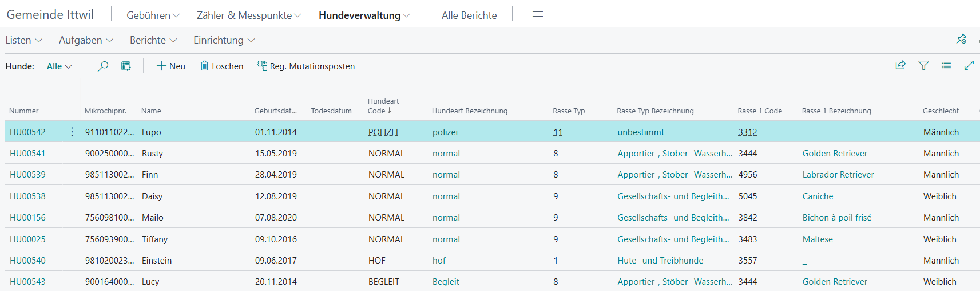Viewport: 980px width, 291px height.
Task: Expand the Gebühren dropdown
Action: click(153, 15)
